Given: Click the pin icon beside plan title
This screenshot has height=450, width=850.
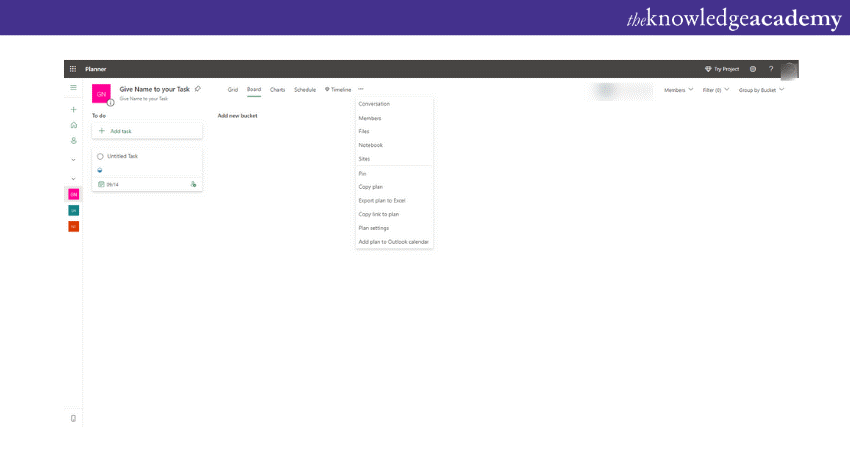Looking at the screenshot, I should [x=198, y=89].
